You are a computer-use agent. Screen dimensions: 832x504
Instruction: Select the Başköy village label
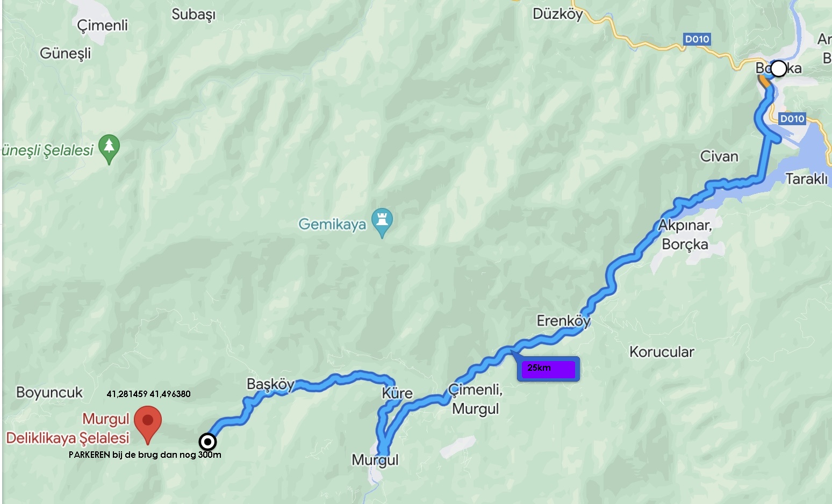[x=270, y=384]
